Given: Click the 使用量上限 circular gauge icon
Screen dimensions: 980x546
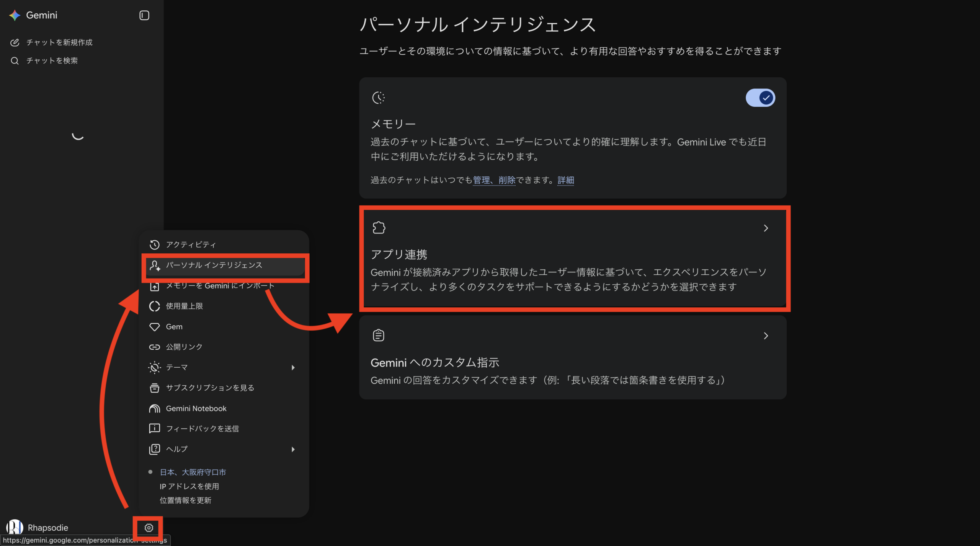Looking at the screenshot, I should tap(155, 306).
